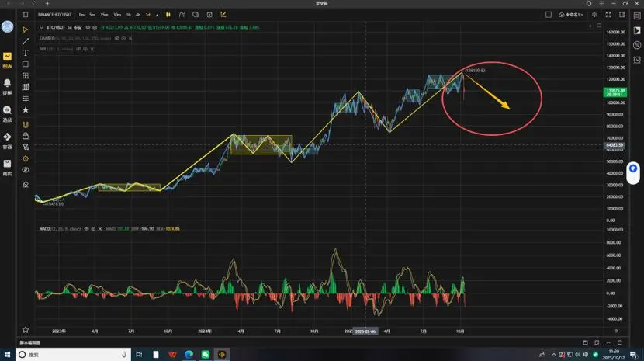Remove the MACD indicator
Screen dimensions: 644x361
pyautogui.click(x=100, y=228)
